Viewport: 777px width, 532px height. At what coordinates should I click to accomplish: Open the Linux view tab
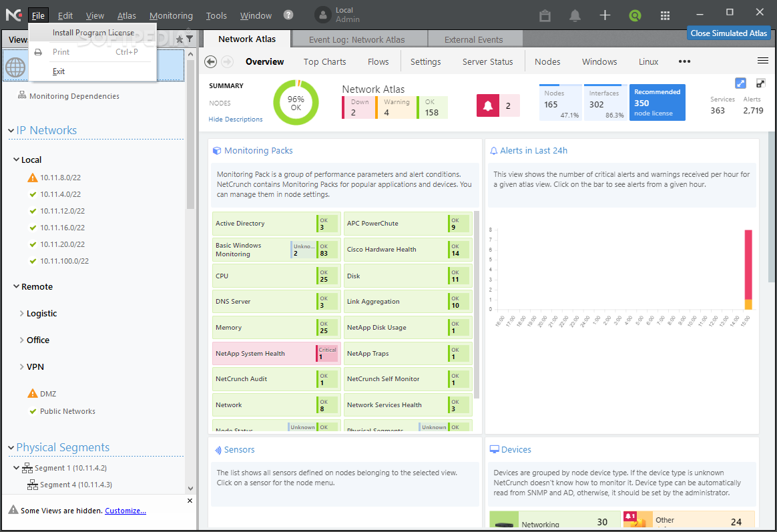(x=648, y=61)
